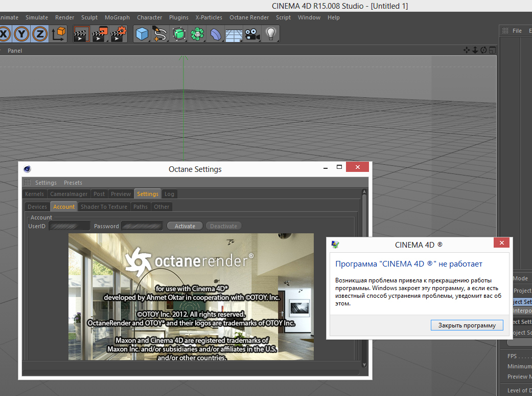Open the MoGraph menu
Image resolution: width=532 pixels, height=396 pixels.
pos(117,17)
